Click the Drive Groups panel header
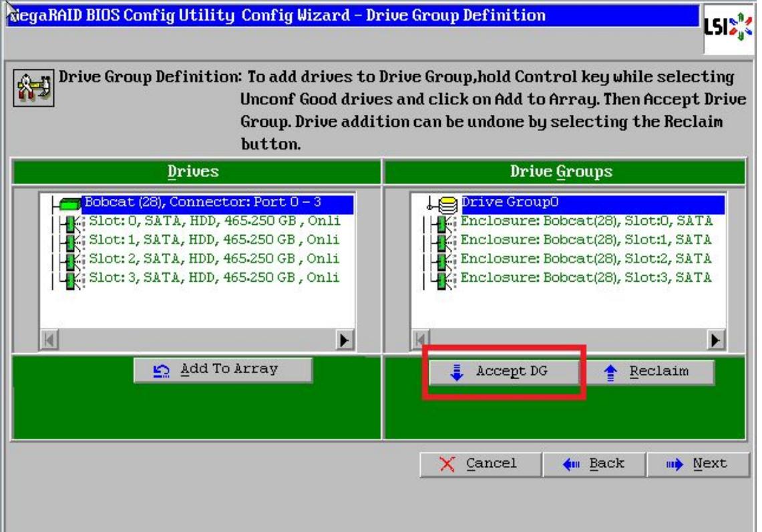The width and height of the screenshot is (762, 532). pyautogui.click(x=564, y=172)
